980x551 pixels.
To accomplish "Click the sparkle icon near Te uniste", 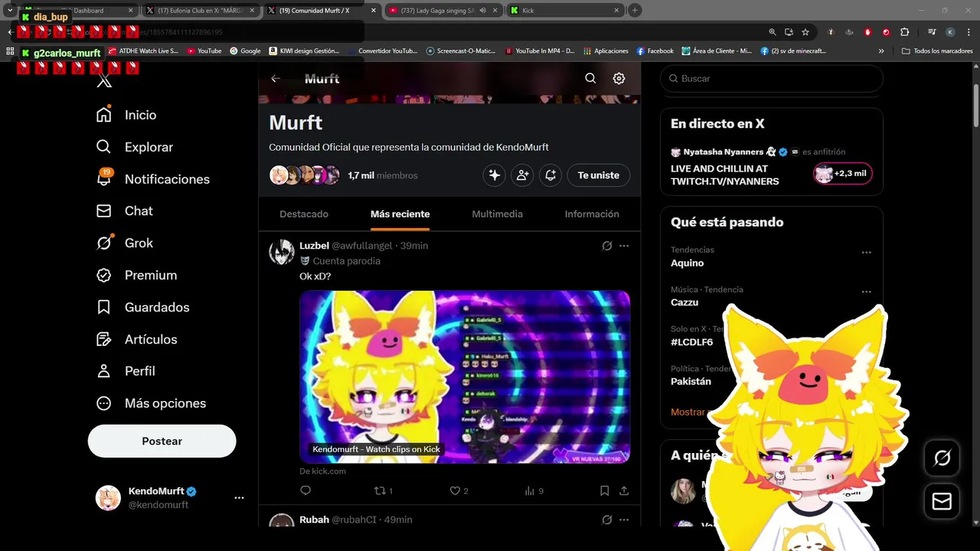I will tap(495, 175).
